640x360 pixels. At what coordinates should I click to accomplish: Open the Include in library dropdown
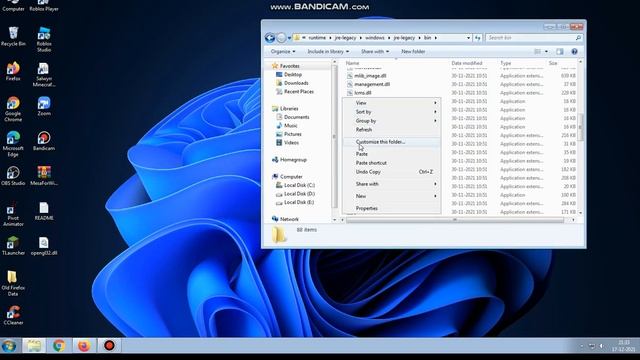328,52
